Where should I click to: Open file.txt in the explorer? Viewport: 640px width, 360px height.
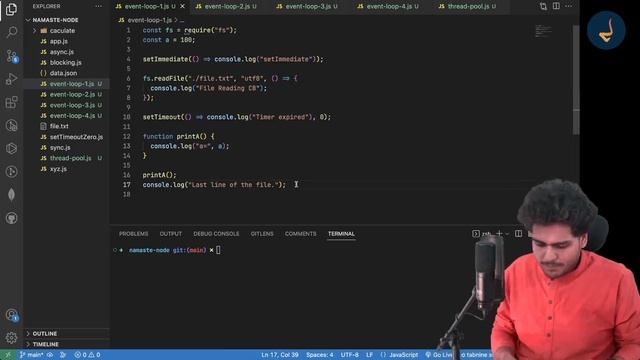67,126
